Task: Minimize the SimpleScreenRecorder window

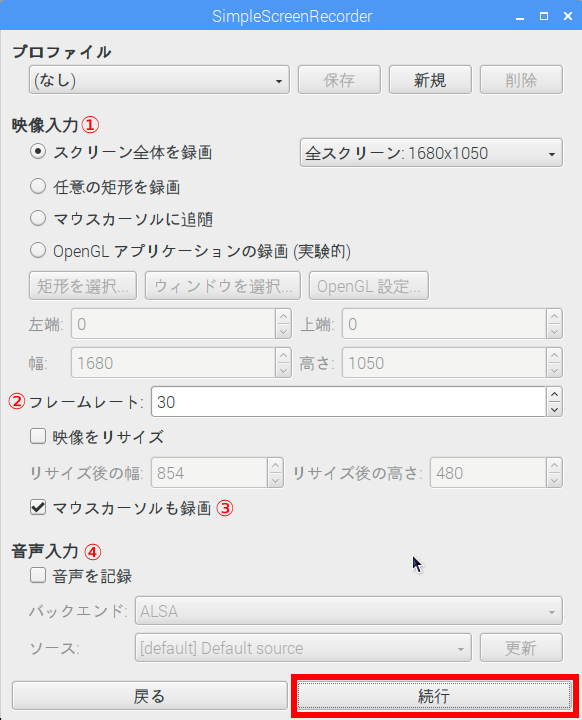Action: [520, 17]
